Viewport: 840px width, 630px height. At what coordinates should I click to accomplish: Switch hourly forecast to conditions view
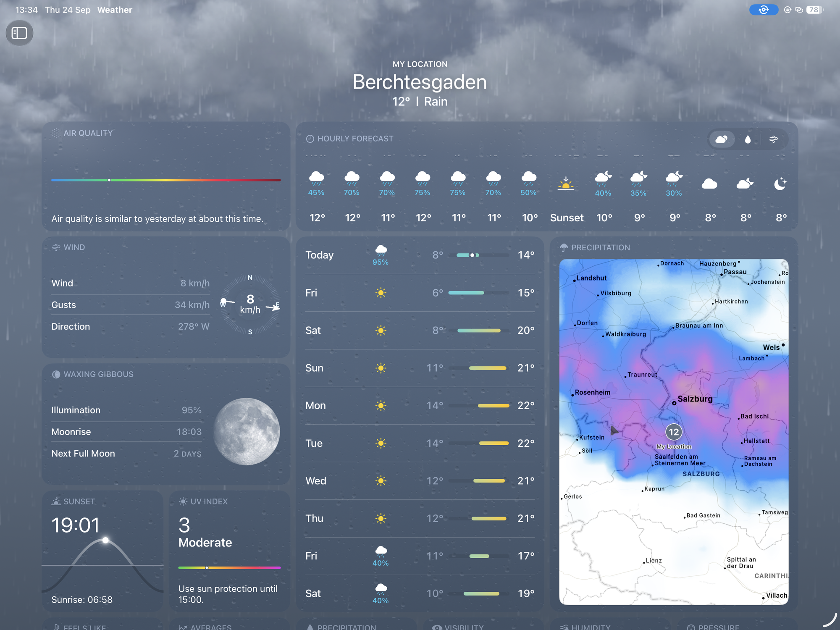pyautogui.click(x=722, y=139)
